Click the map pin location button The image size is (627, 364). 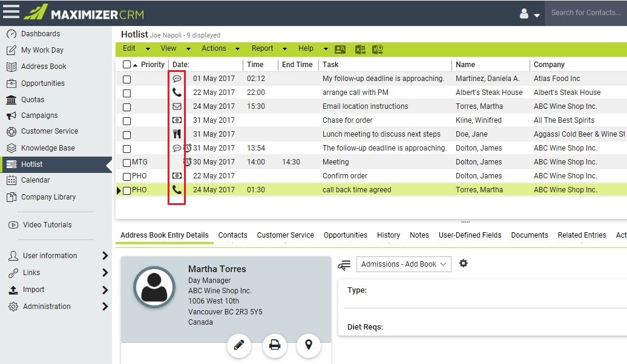pyautogui.click(x=309, y=345)
